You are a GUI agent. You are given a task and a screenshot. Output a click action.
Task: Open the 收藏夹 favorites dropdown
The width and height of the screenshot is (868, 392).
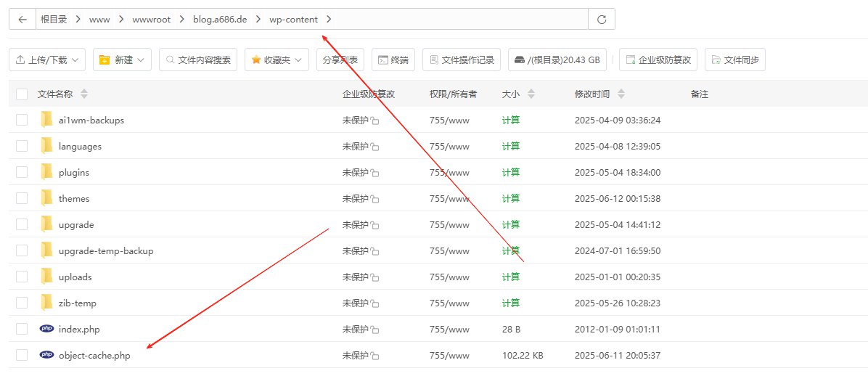(277, 60)
